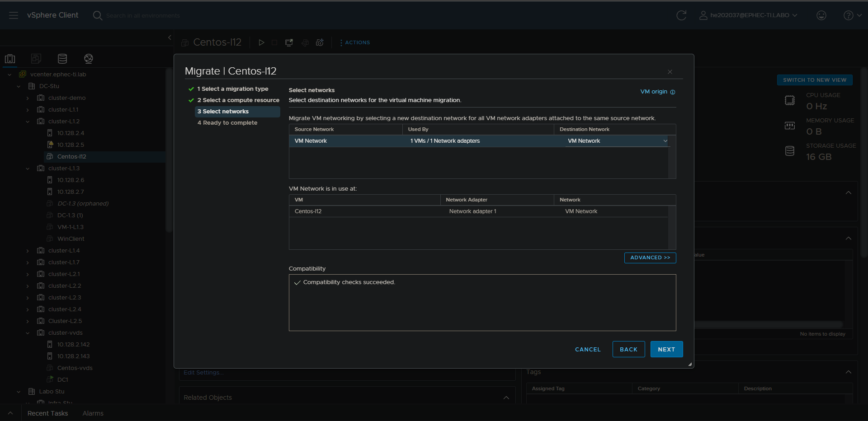Click SWITCH TO NEW VIEW button

(x=815, y=80)
